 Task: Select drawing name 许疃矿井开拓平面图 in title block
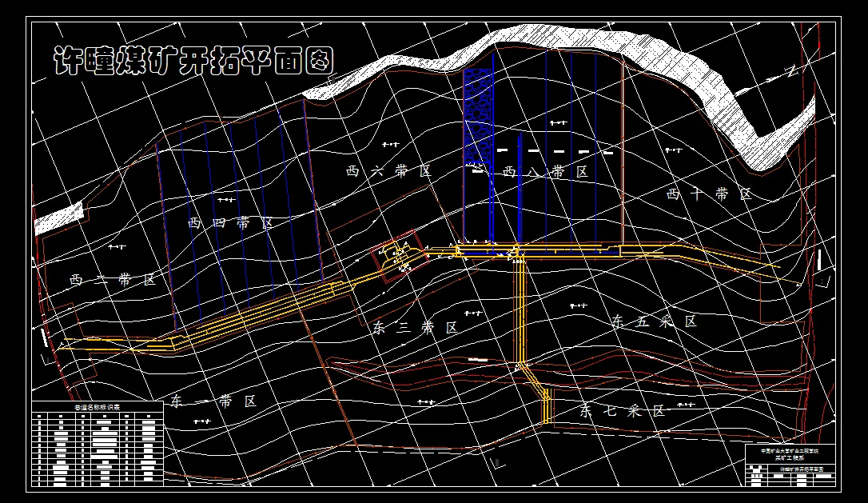coord(802,469)
